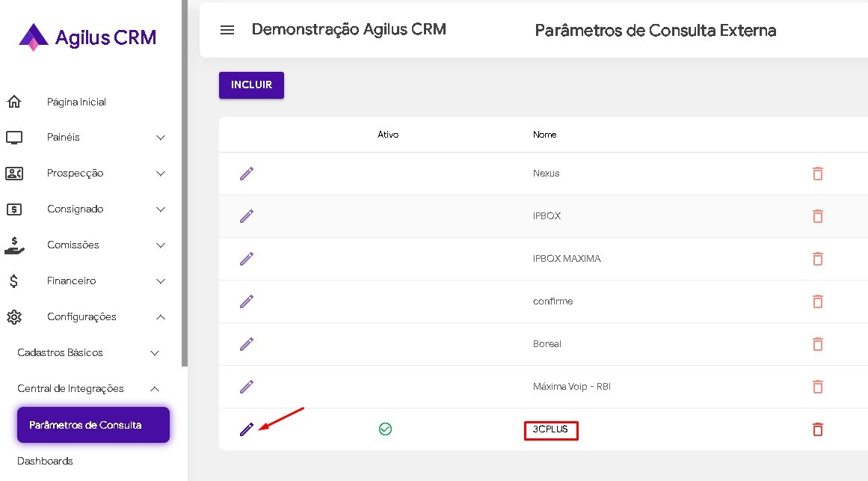Edit the IPBOX row with the pencil

246,216
